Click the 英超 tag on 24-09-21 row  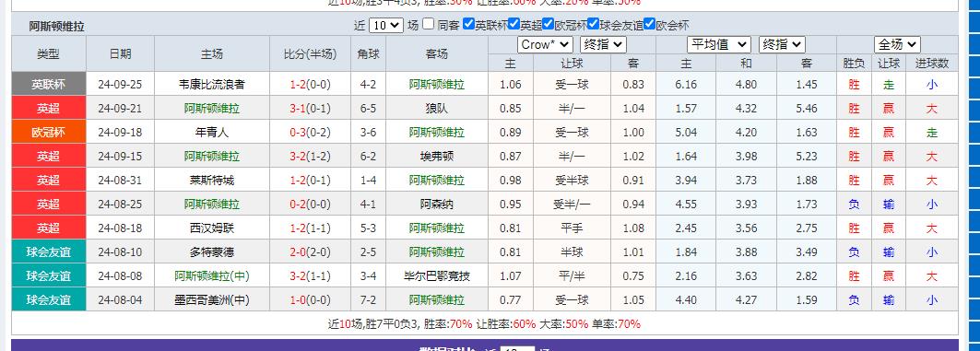49,109
